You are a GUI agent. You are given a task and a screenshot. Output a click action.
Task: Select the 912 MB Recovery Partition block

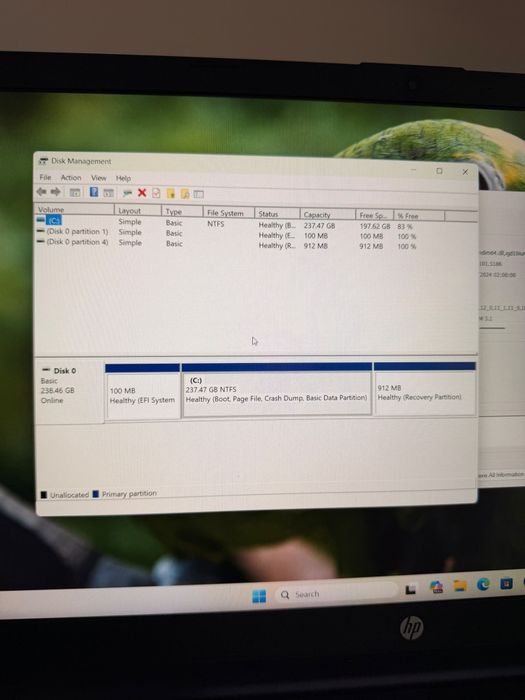click(x=425, y=389)
